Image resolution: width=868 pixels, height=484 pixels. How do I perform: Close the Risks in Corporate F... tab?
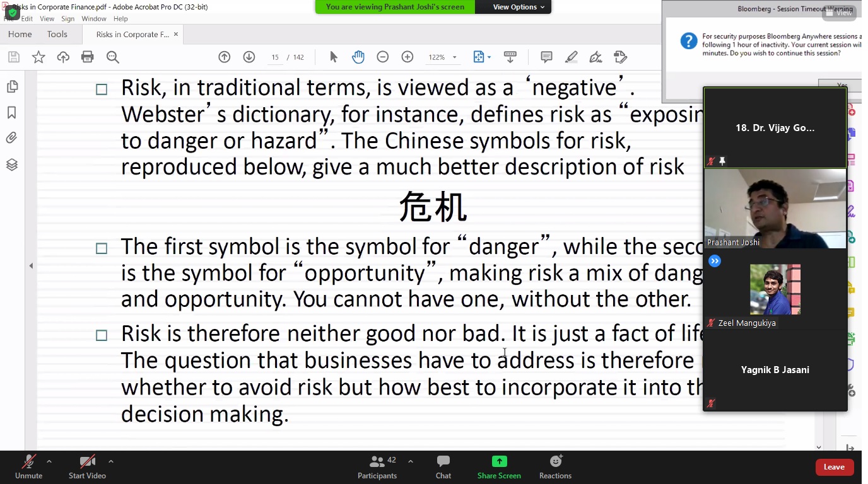pos(176,35)
